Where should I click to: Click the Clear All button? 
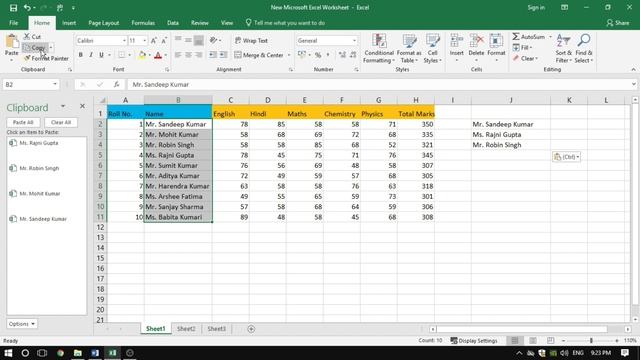(x=61, y=122)
